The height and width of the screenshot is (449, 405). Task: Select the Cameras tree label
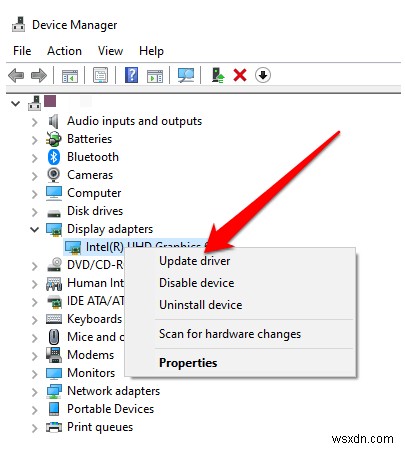click(x=90, y=175)
